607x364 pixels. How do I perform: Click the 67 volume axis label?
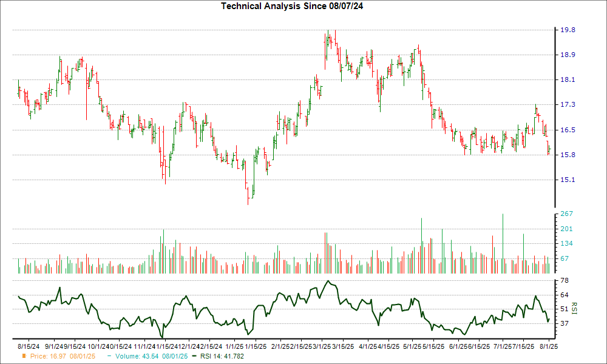(565, 259)
